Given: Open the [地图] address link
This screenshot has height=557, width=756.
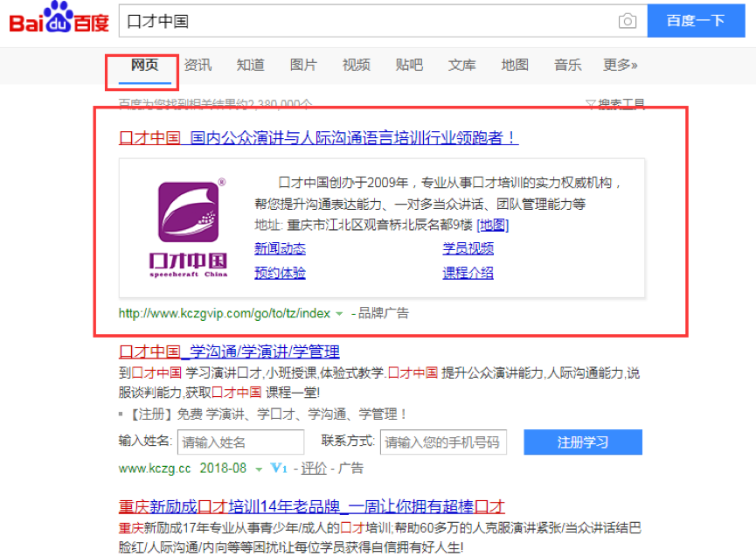Looking at the screenshot, I should click(492, 226).
